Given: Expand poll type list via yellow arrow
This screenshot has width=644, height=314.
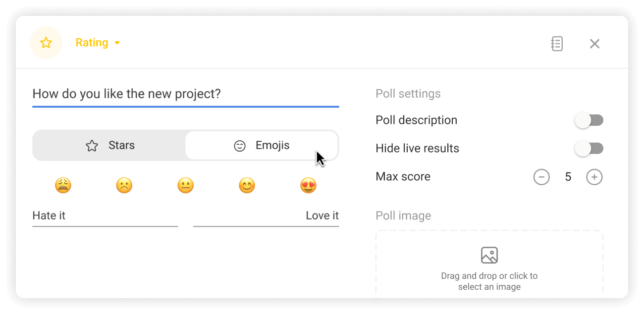Looking at the screenshot, I should point(117,43).
